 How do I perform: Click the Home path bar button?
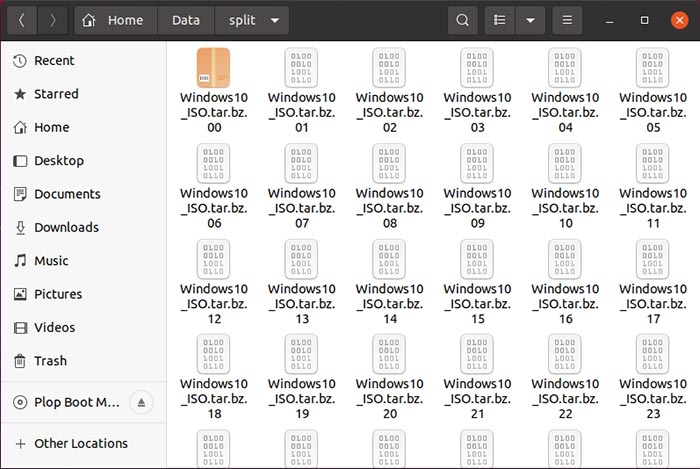click(115, 20)
